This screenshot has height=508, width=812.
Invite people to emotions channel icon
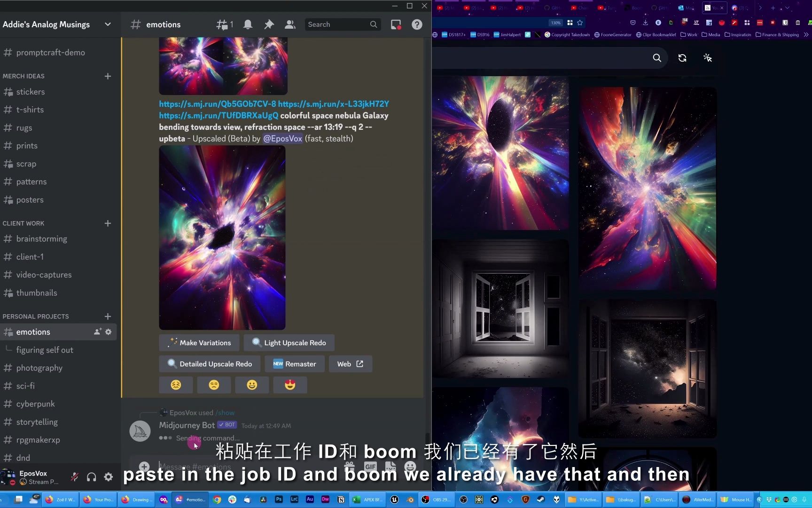pos(97,332)
